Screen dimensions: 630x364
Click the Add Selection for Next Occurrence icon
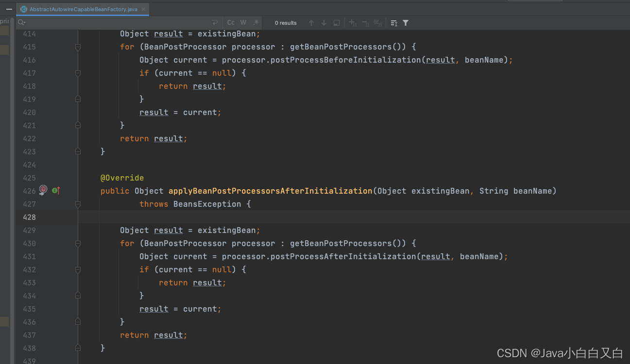[x=353, y=23]
